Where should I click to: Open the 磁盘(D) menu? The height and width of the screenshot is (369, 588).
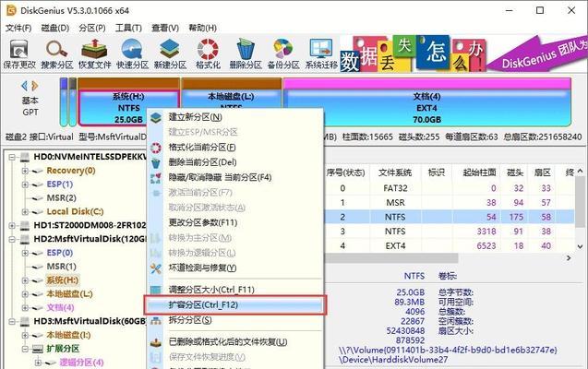pyautogui.click(x=55, y=28)
